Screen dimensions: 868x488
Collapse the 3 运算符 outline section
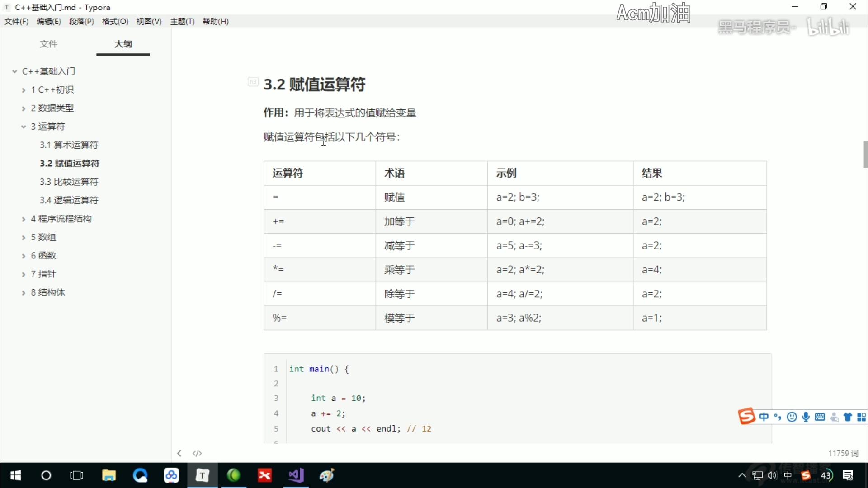[x=24, y=127]
